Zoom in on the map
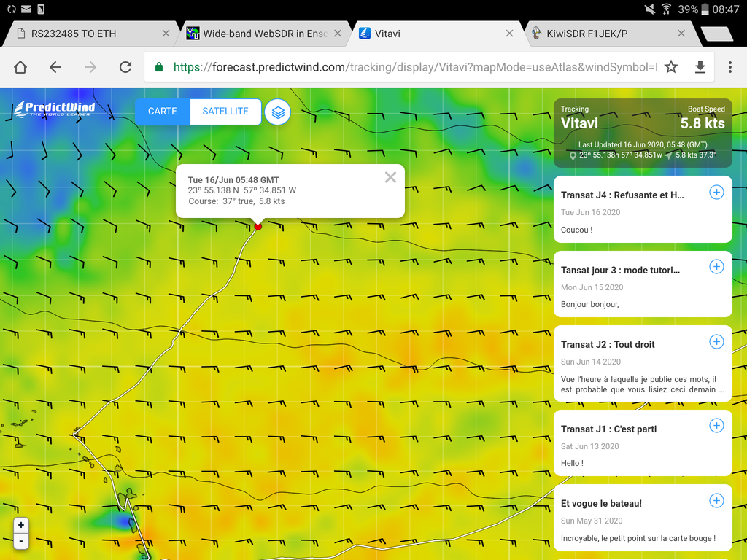Viewport: 747px width, 560px height. click(x=21, y=525)
